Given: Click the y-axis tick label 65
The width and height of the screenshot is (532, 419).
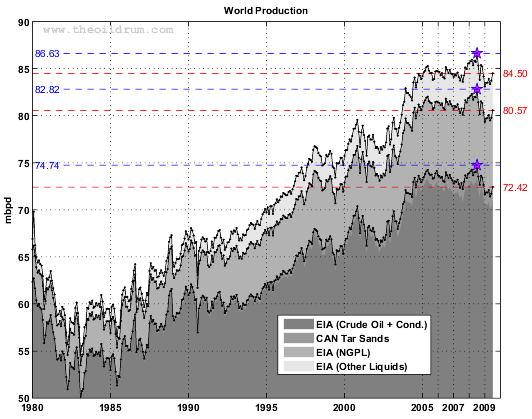Looking at the screenshot, I should [x=24, y=257].
